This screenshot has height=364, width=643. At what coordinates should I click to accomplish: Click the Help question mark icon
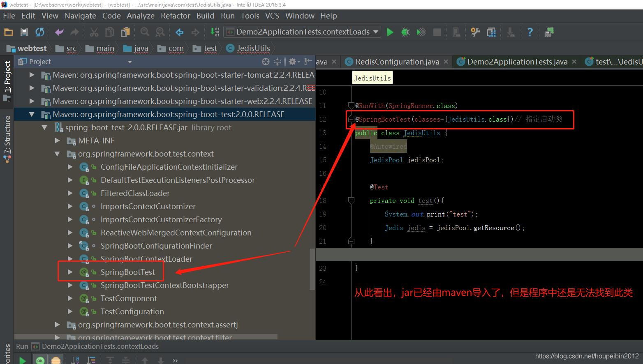click(x=530, y=32)
